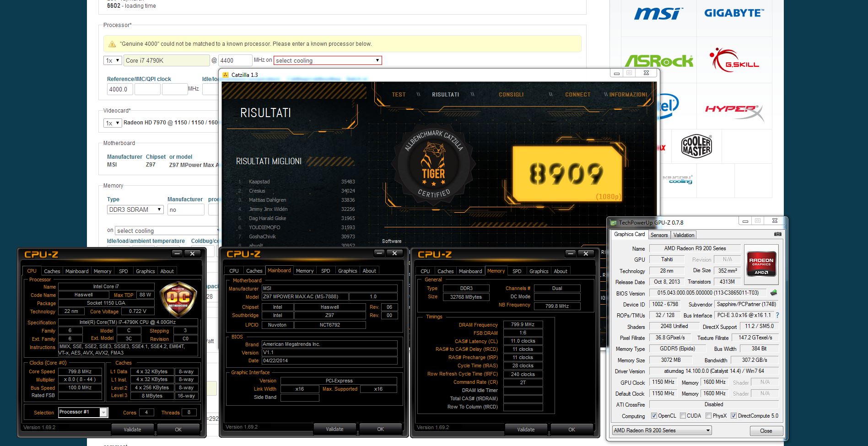
Task: Click Kaapstad in the results leaderboard
Action: point(259,182)
